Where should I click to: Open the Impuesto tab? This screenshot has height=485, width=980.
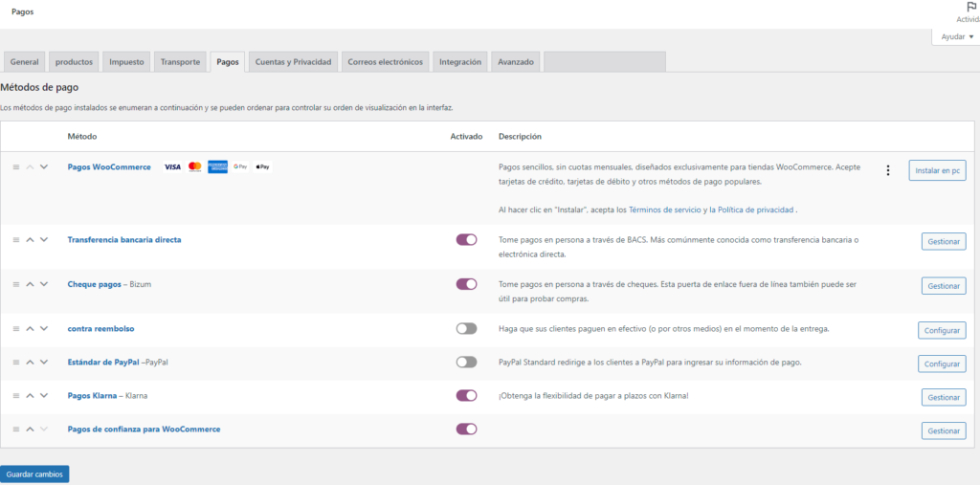(126, 62)
